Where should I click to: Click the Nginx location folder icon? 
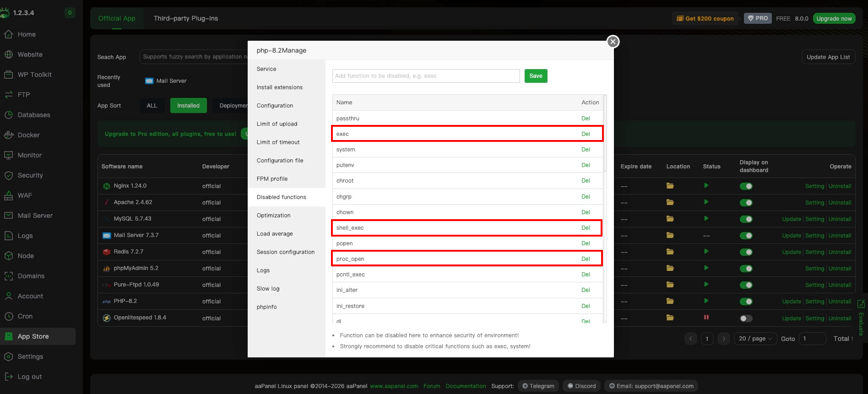(670, 186)
